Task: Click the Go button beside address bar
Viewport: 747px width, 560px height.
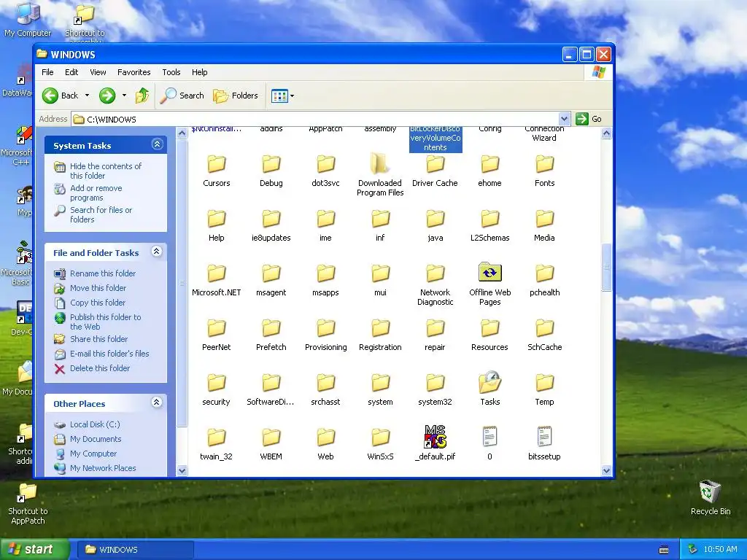Action: point(589,119)
